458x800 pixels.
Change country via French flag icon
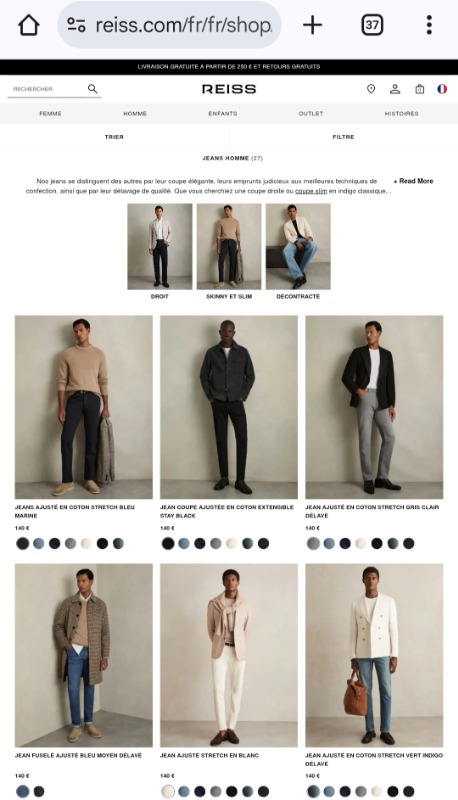pos(442,89)
